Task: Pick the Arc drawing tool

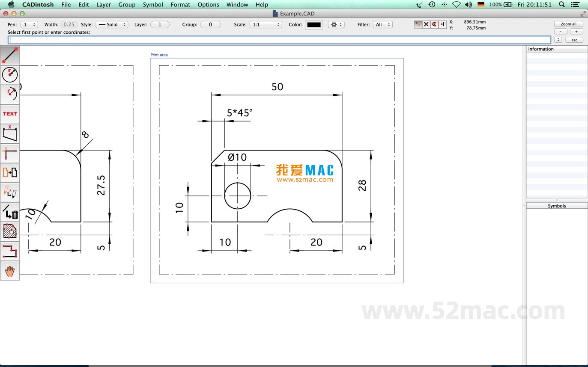Action: pos(10,94)
